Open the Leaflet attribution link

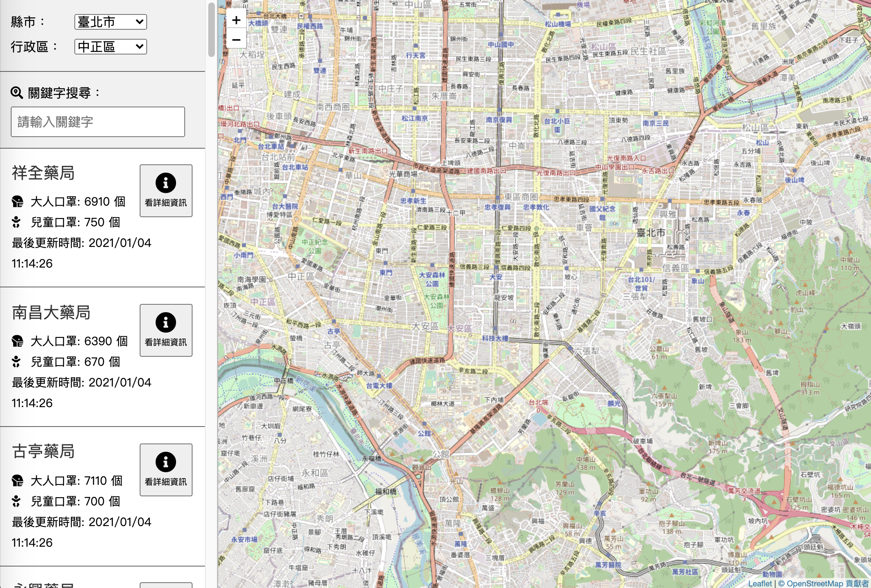point(760,583)
